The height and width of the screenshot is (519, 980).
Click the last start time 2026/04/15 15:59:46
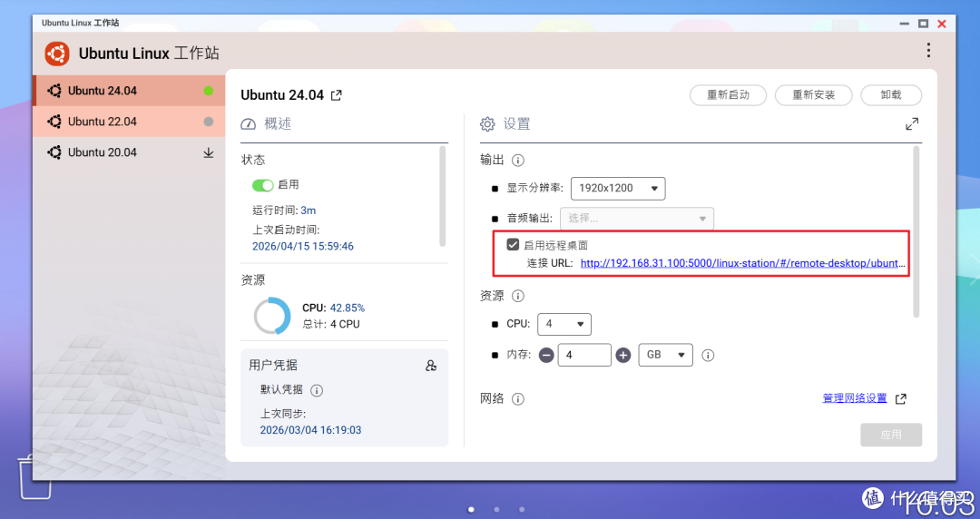pyautogui.click(x=302, y=247)
